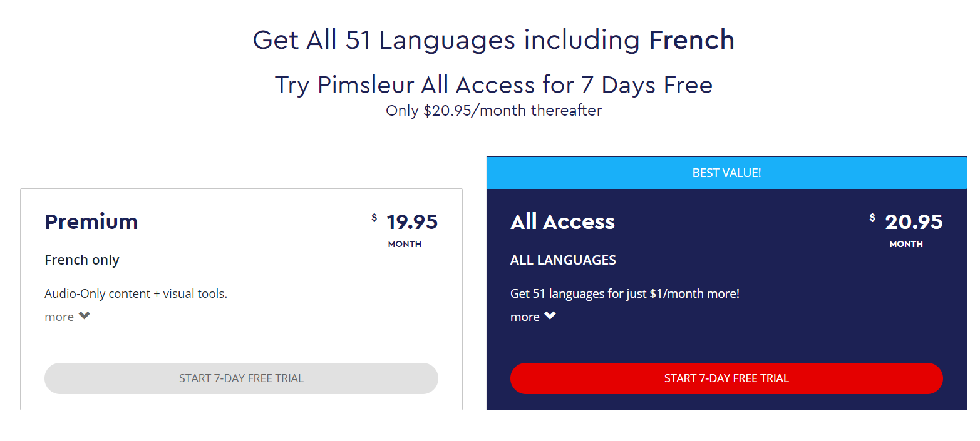Select the 20.95 price on the All Access plan
The image size is (980, 441).
[x=914, y=222]
